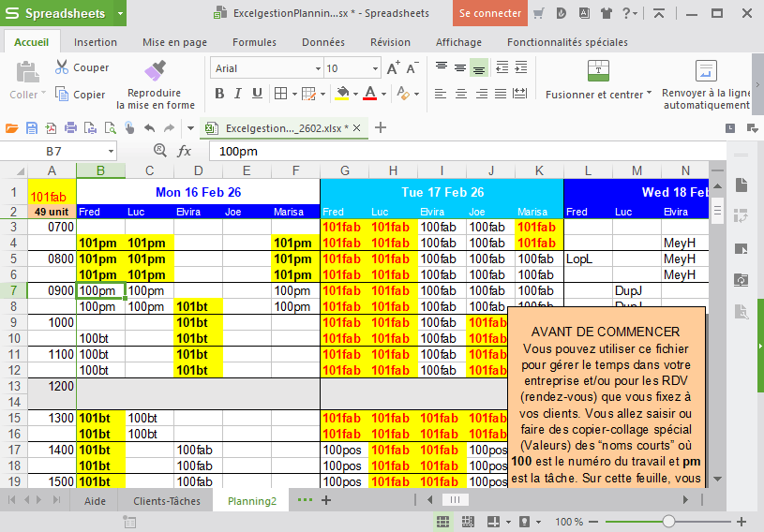Viewport: 764px width, 532px height.
Task: Toggle italic formatting
Action: 238,94
